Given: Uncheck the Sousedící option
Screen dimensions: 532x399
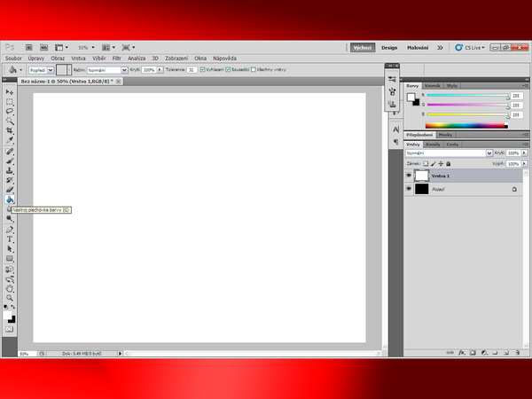Looking at the screenshot, I should tap(229, 69).
